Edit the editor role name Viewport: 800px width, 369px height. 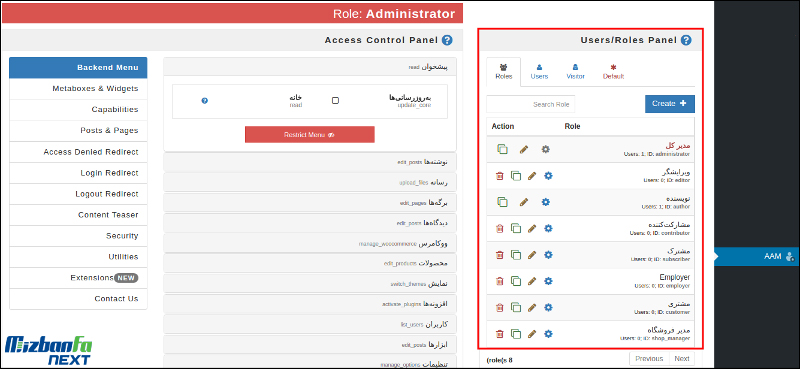(532, 176)
